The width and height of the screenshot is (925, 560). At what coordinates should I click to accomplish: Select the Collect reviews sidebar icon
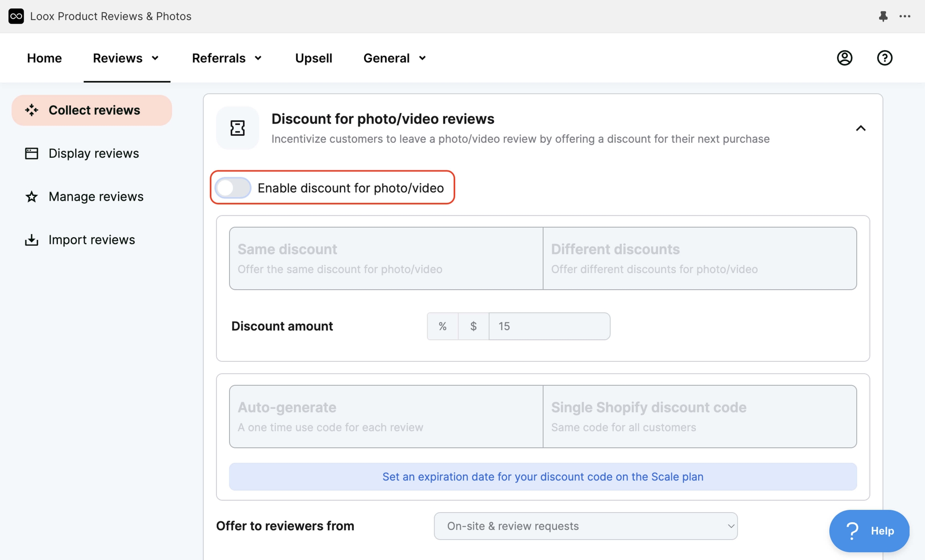pyautogui.click(x=32, y=110)
